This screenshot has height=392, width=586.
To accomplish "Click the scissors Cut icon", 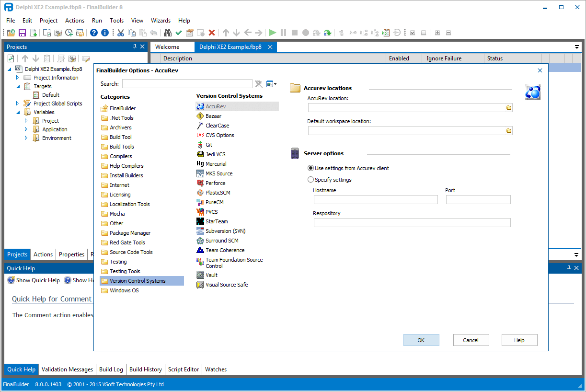I will pyautogui.click(x=121, y=33).
